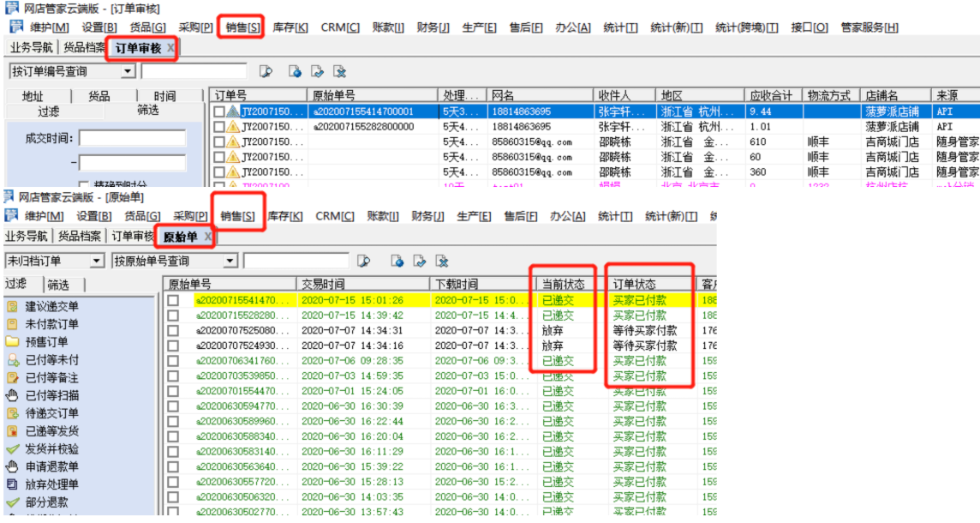Click the 放弃处理单 icon in sidebar
Screen dimensions: 980x523
(12, 484)
